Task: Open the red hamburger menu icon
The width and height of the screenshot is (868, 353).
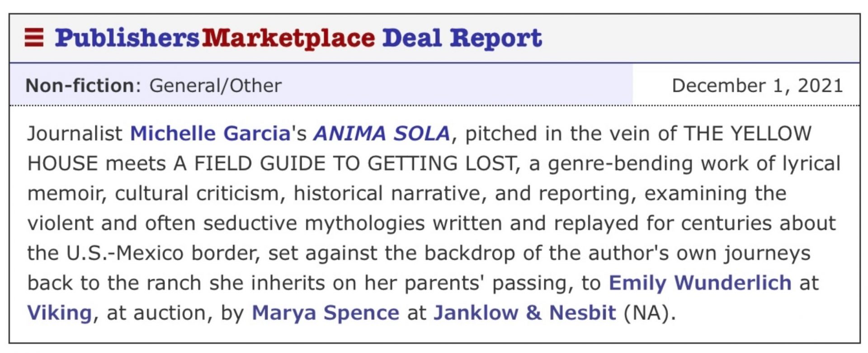Action: (x=34, y=38)
